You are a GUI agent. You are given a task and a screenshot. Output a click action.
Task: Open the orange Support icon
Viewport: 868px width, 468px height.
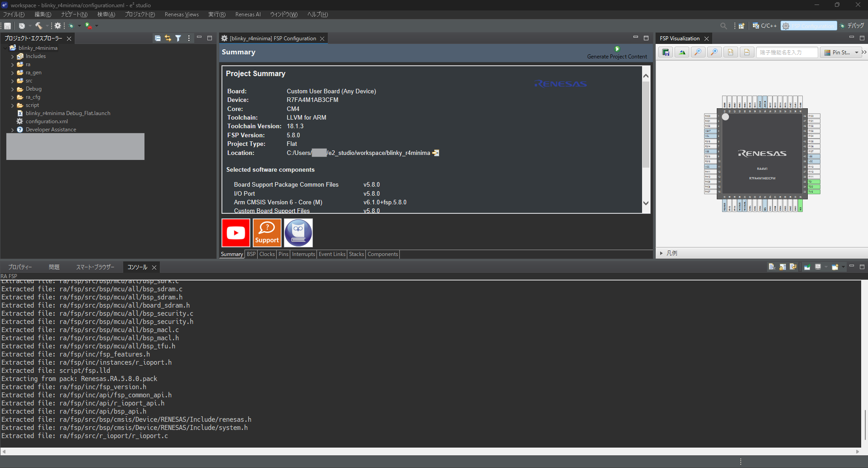pyautogui.click(x=267, y=233)
